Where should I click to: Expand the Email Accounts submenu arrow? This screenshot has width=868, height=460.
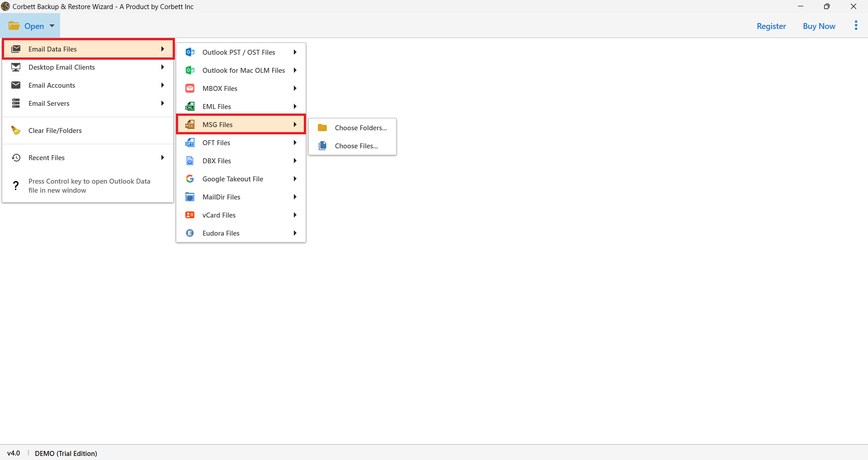coord(162,85)
